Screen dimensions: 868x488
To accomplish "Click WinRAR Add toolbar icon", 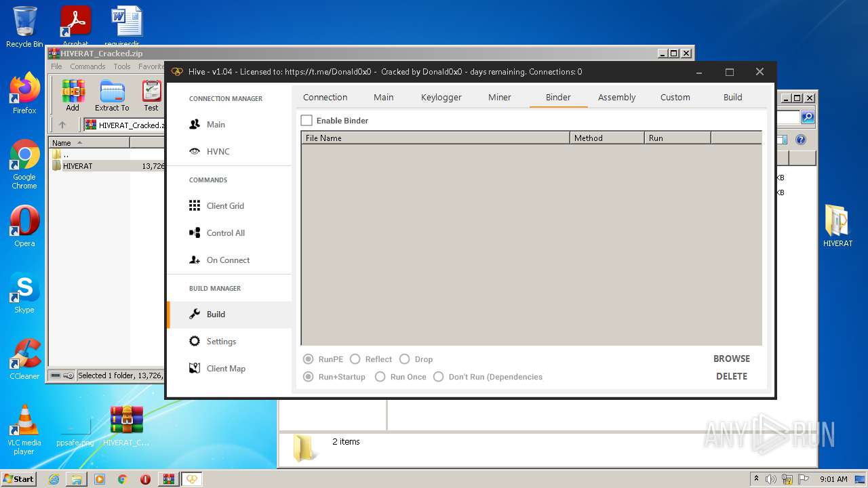I will pos(73,96).
